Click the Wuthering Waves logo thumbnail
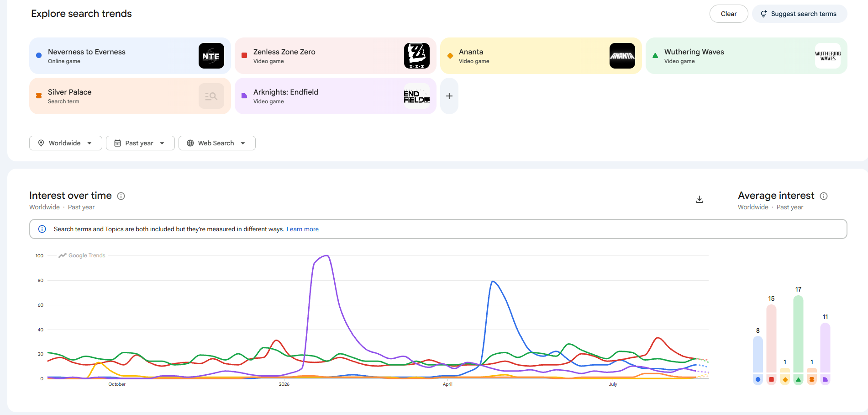868x415 pixels. tap(828, 56)
